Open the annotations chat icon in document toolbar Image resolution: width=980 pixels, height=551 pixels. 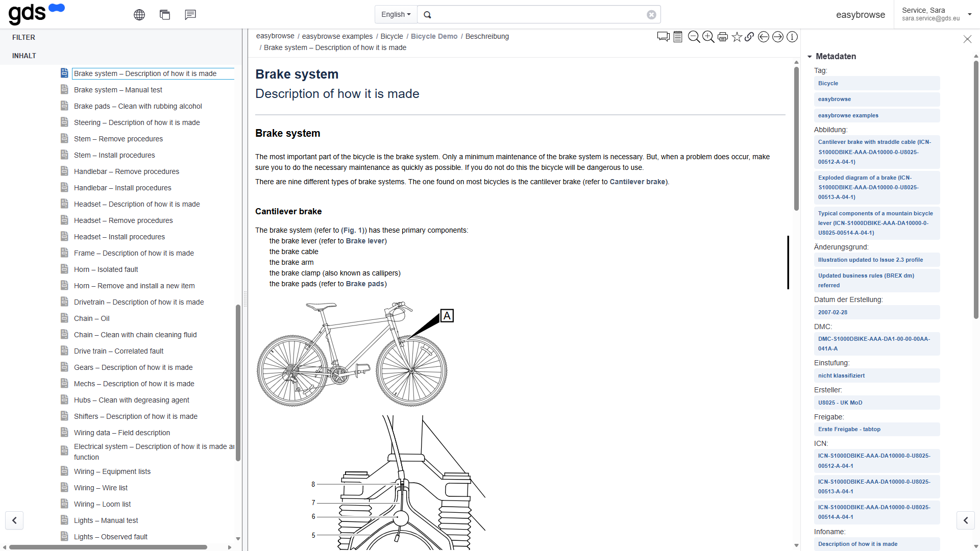(663, 37)
